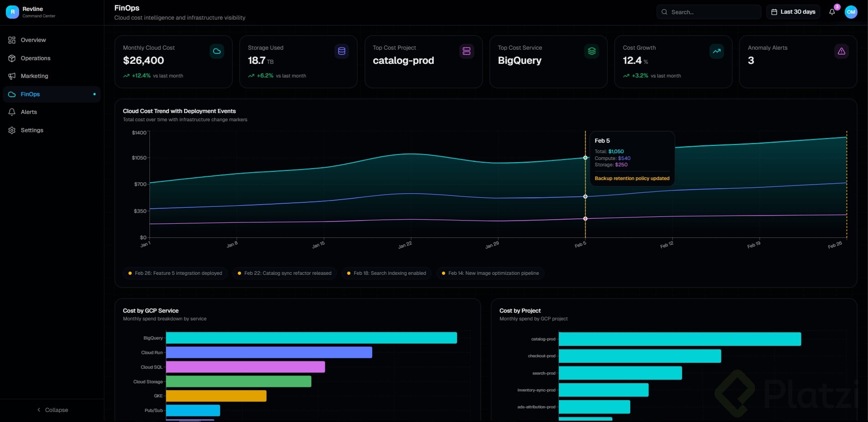Click the Cloud Run bar
The width and height of the screenshot is (868, 422).
pyautogui.click(x=269, y=353)
